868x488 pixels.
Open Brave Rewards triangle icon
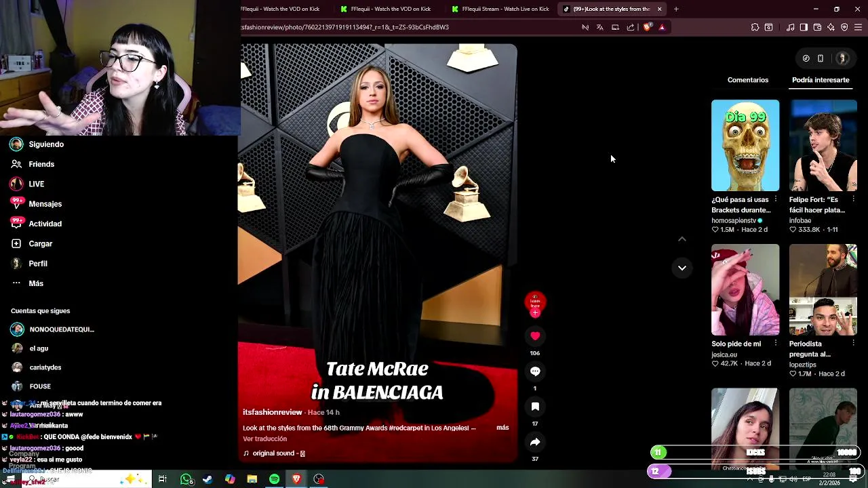coord(662,27)
